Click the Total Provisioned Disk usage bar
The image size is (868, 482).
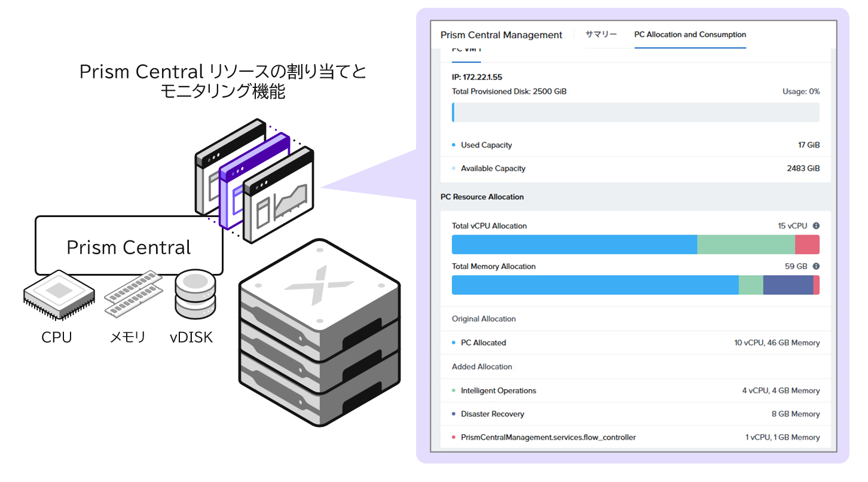[635, 112]
